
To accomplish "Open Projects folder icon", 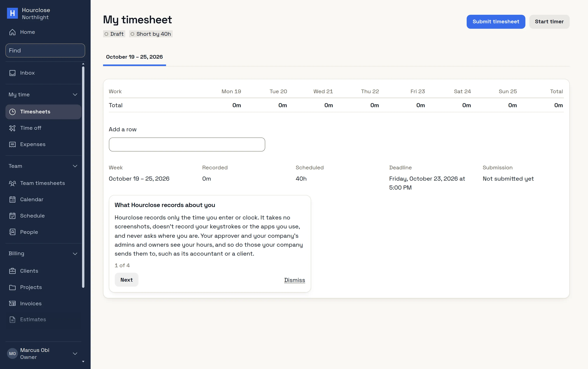I will click(12, 287).
